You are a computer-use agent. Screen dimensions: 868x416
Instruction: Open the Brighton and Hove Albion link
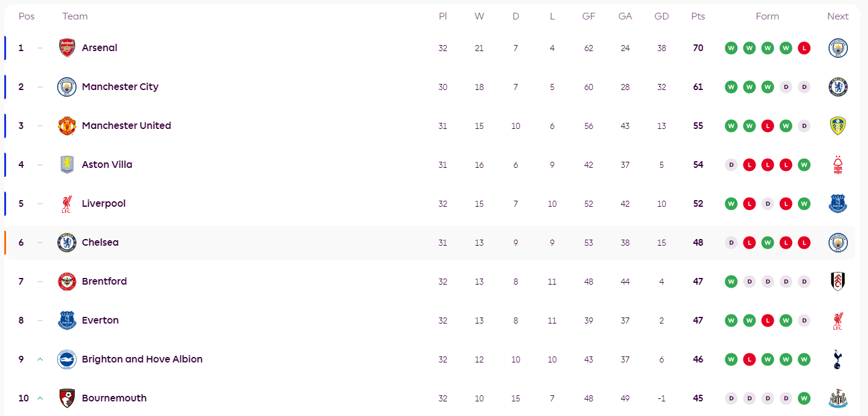point(142,359)
